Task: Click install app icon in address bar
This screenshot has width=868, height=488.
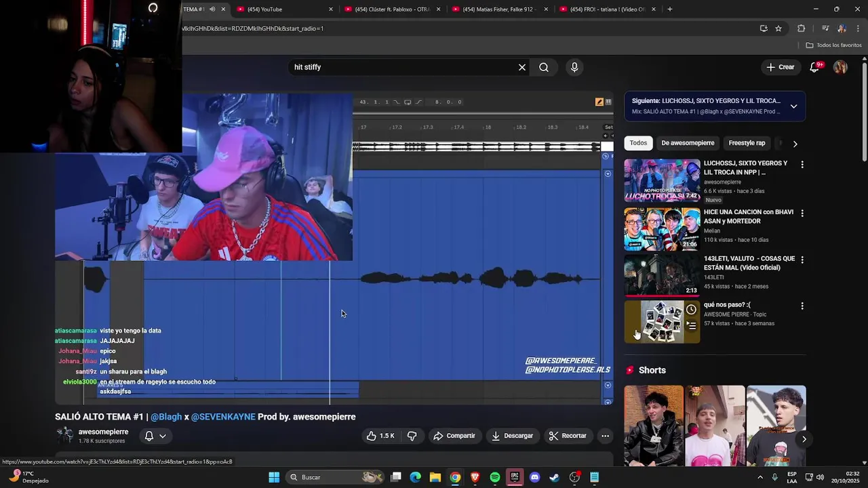Action: pyautogui.click(x=764, y=28)
